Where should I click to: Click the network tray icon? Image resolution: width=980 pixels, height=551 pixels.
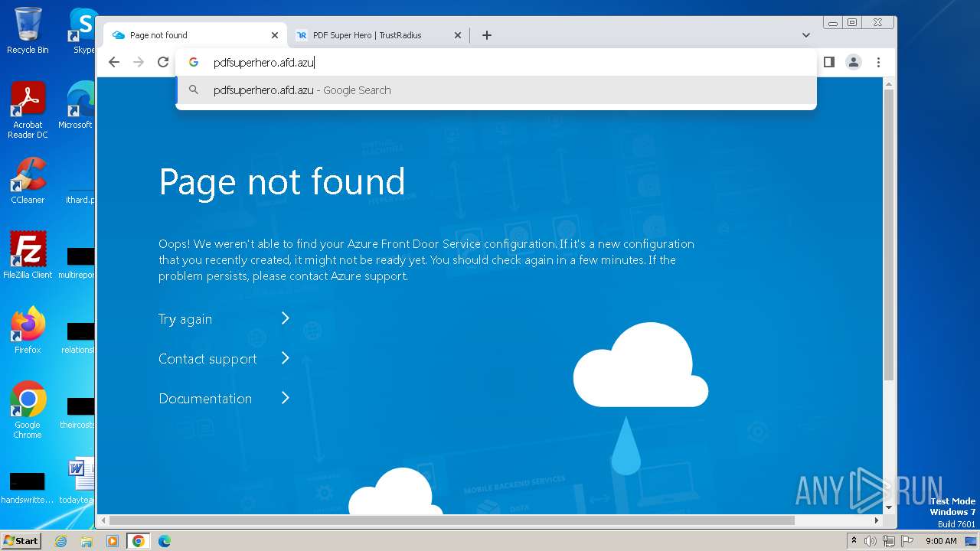coord(889,541)
